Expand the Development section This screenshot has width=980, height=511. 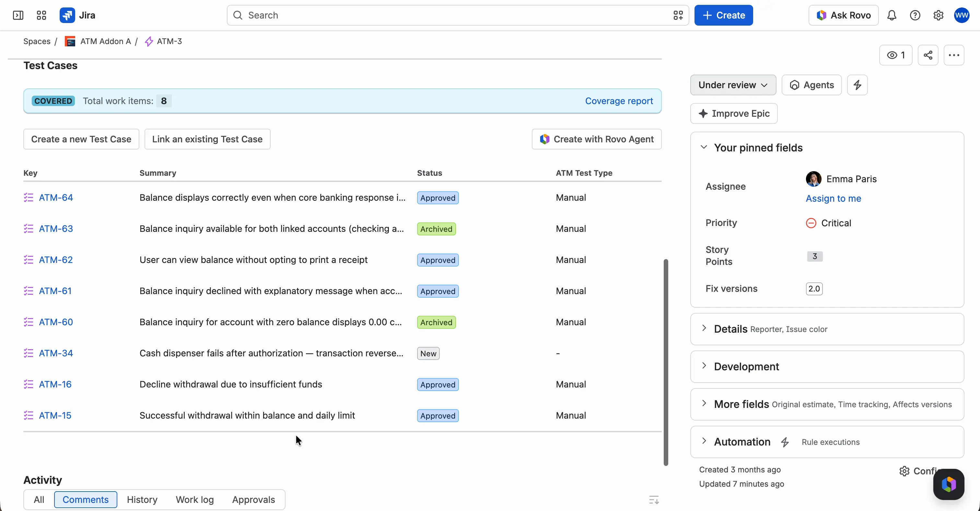(704, 366)
